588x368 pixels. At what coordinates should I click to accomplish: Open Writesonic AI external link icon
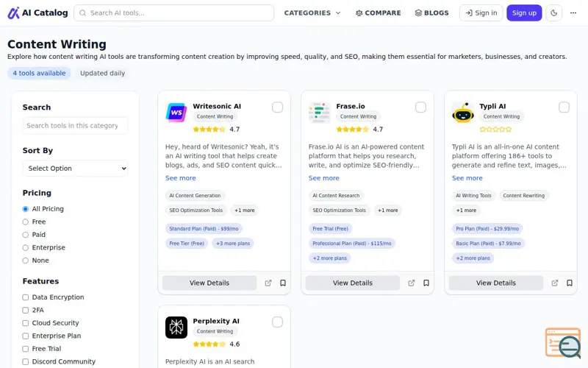coord(268,283)
